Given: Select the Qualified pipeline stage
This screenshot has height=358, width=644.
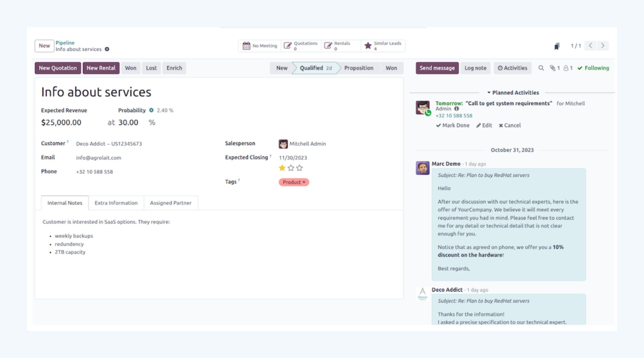Looking at the screenshot, I should click(x=316, y=68).
